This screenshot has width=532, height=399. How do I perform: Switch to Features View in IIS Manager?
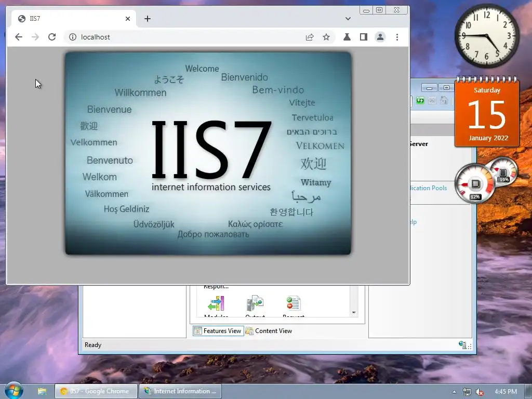(218, 331)
